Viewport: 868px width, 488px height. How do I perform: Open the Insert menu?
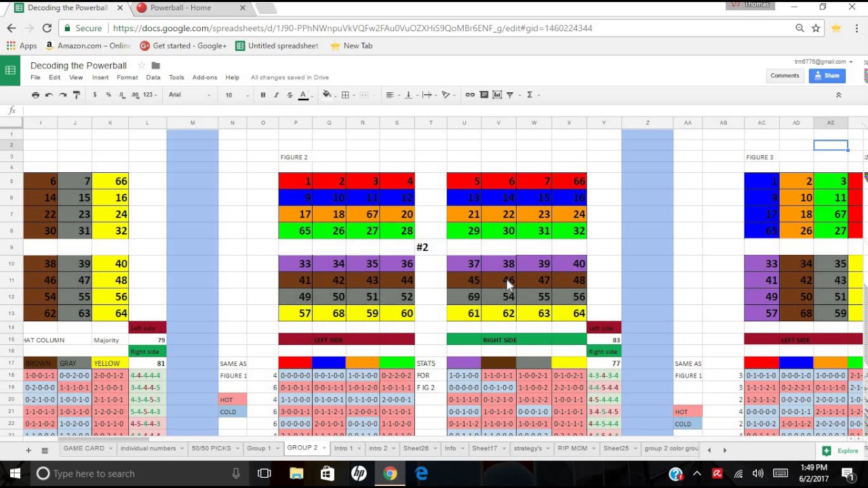coord(100,77)
